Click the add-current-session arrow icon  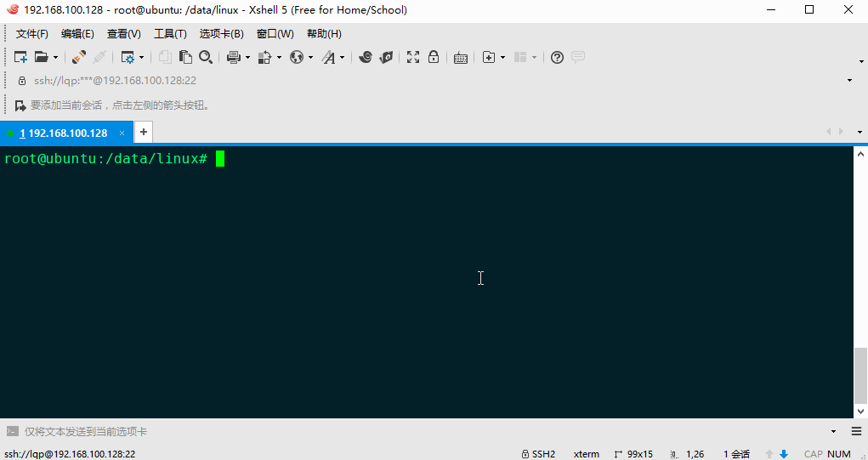tap(20, 105)
